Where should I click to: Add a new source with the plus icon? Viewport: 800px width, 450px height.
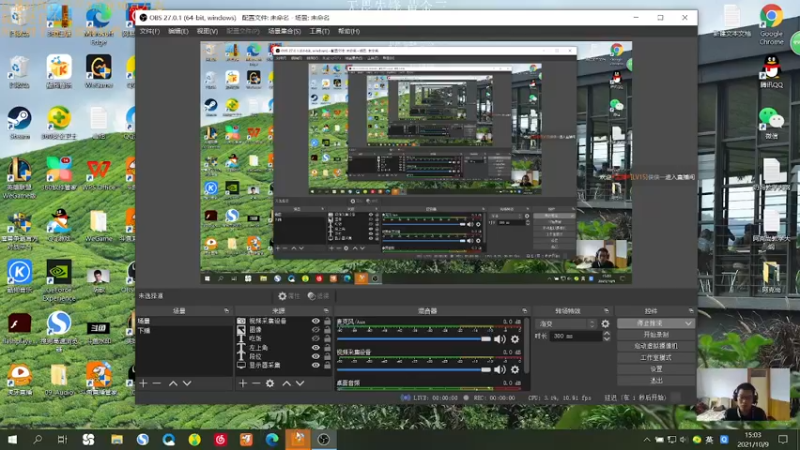[243, 383]
